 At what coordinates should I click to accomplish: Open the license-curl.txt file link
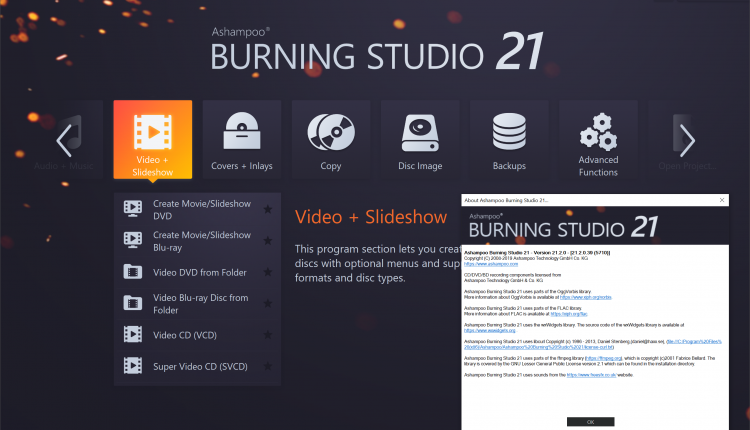point(593,344)
